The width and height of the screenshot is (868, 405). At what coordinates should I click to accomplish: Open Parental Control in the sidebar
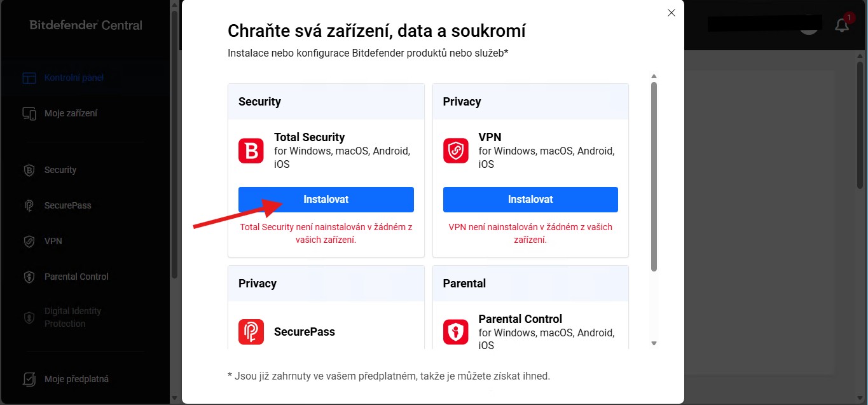(76, 277)
